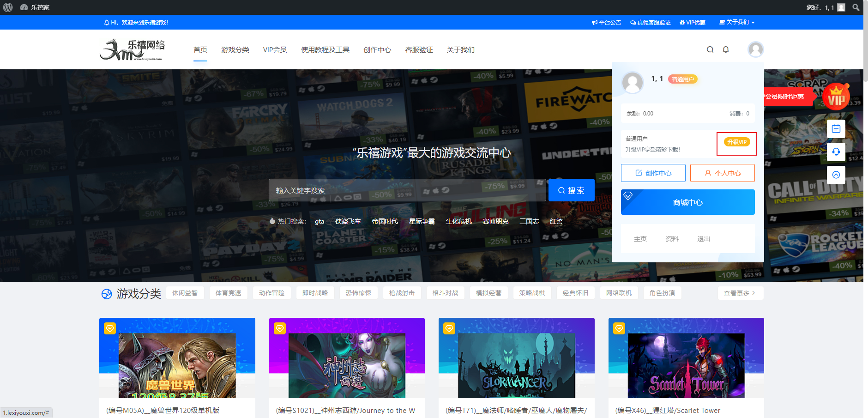Click the header search icon

(710, 49)
